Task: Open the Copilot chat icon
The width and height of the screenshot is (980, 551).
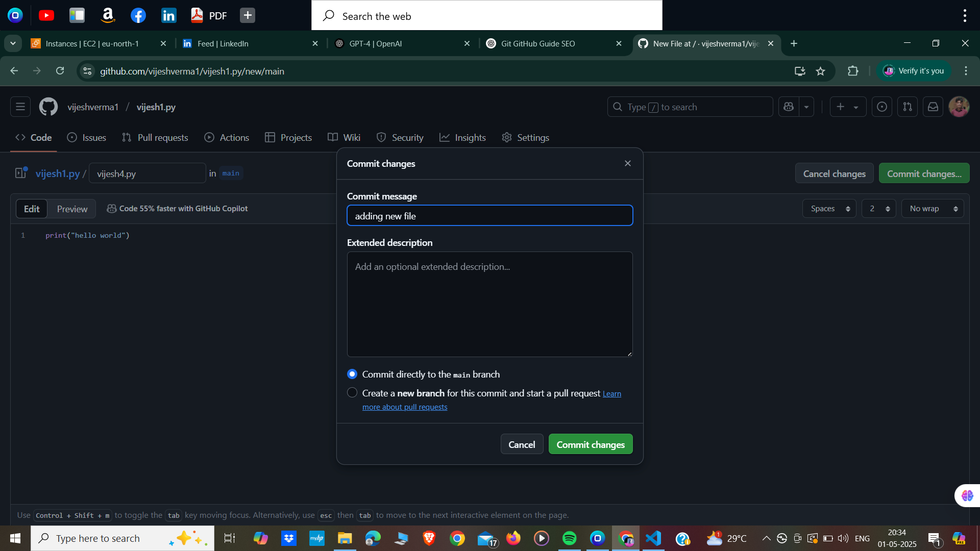Action: point(789,107)
